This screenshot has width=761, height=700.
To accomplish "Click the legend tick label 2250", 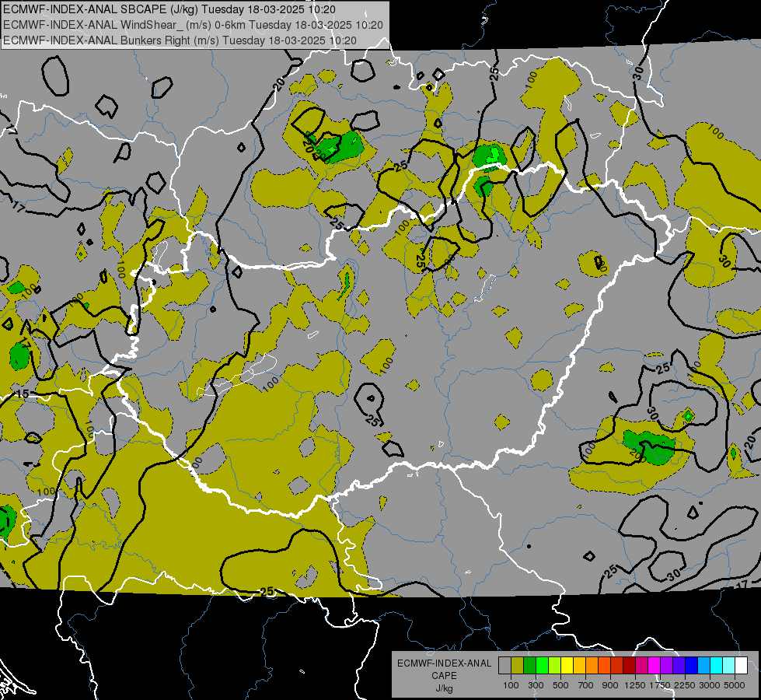I will pyautogui.click(x=685, y=685).
